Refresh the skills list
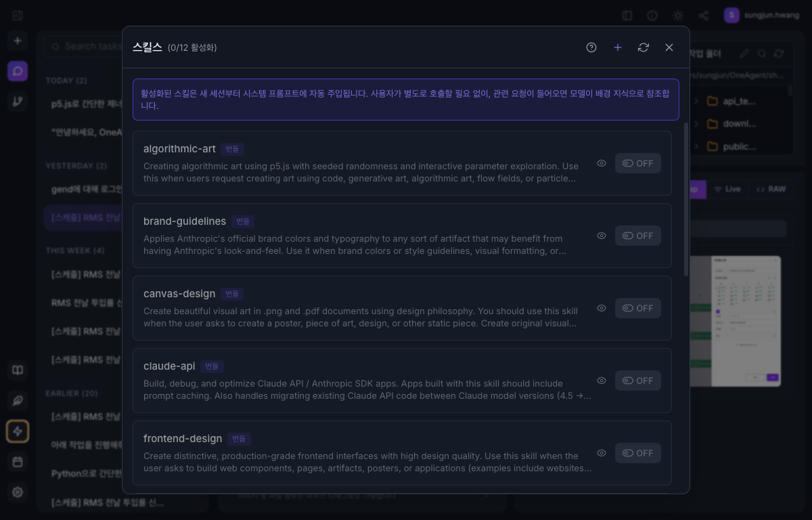The height and width of the screenshot is (520, 812). click(x=644, y=47)
